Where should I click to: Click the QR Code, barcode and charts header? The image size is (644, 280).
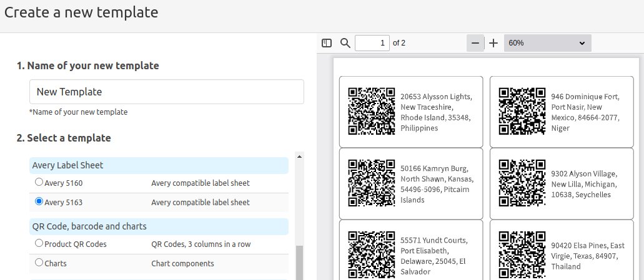[x=159, y=227]
